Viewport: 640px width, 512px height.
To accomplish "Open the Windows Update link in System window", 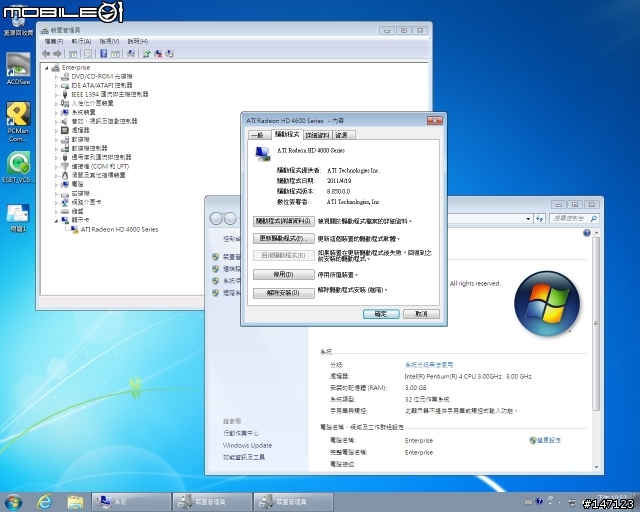I will (x=247, y=445).
